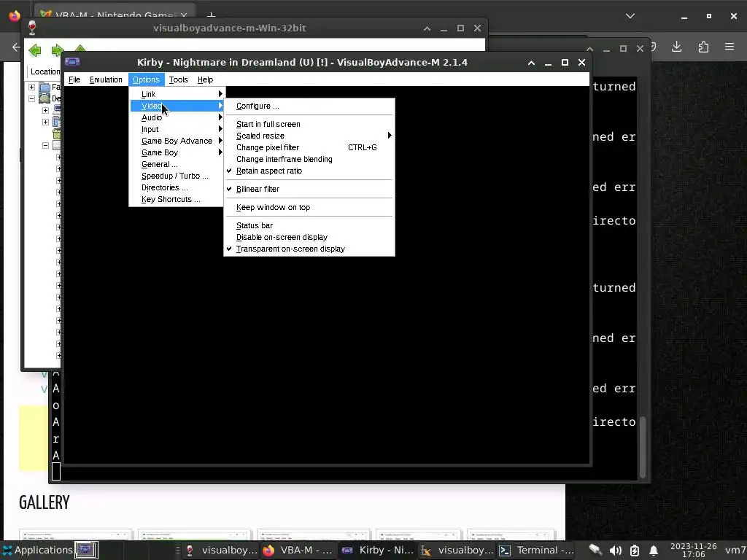747x560 pixels.
Task: Uncheck Transparent on-screen display
Action: pos(309,249)
